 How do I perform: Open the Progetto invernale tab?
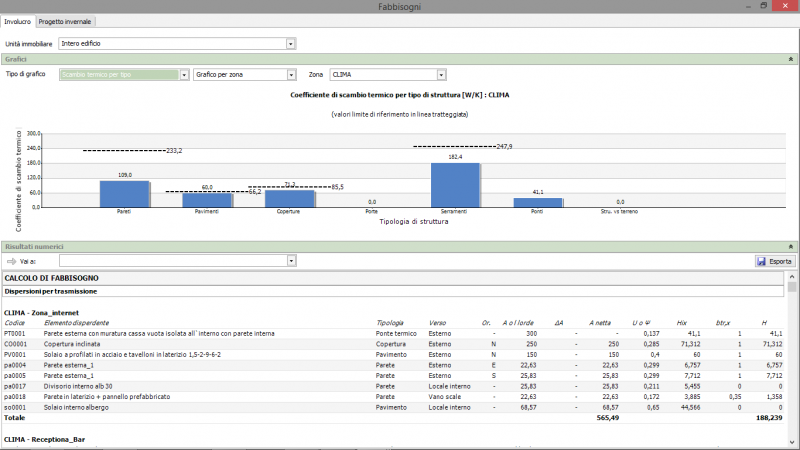(67, 20)
